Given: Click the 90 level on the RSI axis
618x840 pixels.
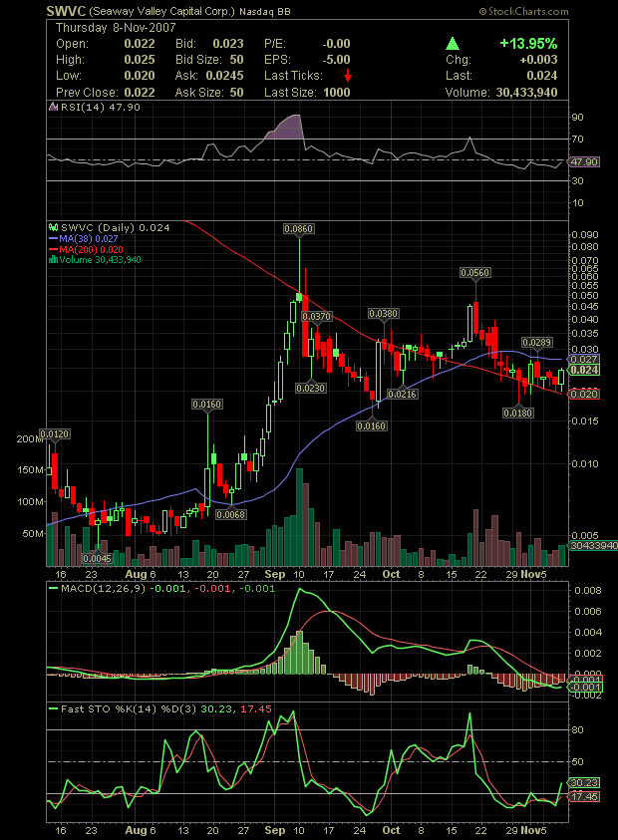Looking at the screenshot, I should [x=578, y=118].
